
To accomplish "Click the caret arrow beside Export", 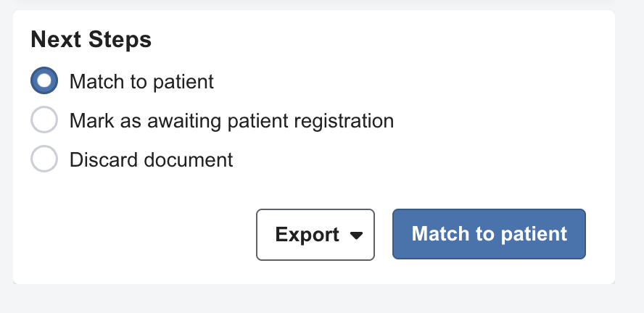I will pos(356,235).
